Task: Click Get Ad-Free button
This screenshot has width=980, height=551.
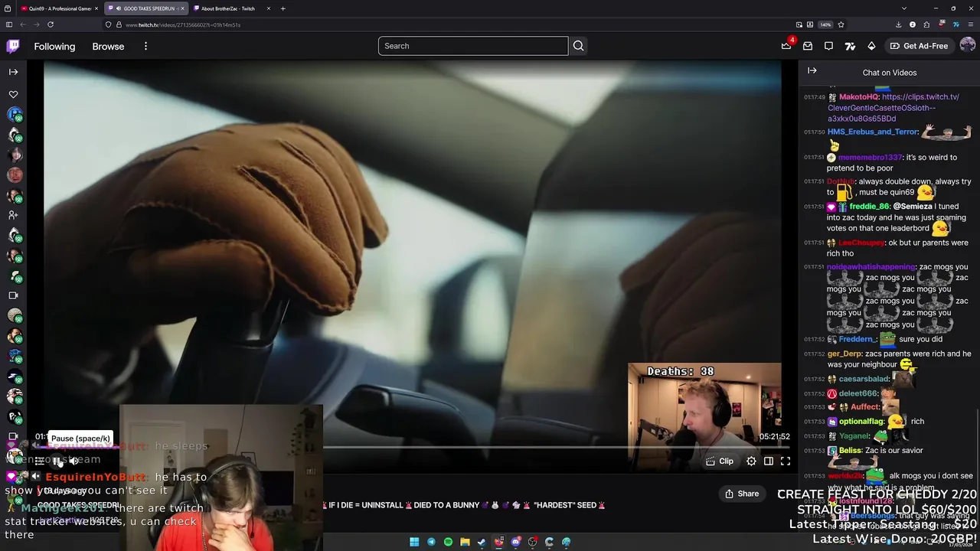Action: pyautogui.click(x=919, y=46)
